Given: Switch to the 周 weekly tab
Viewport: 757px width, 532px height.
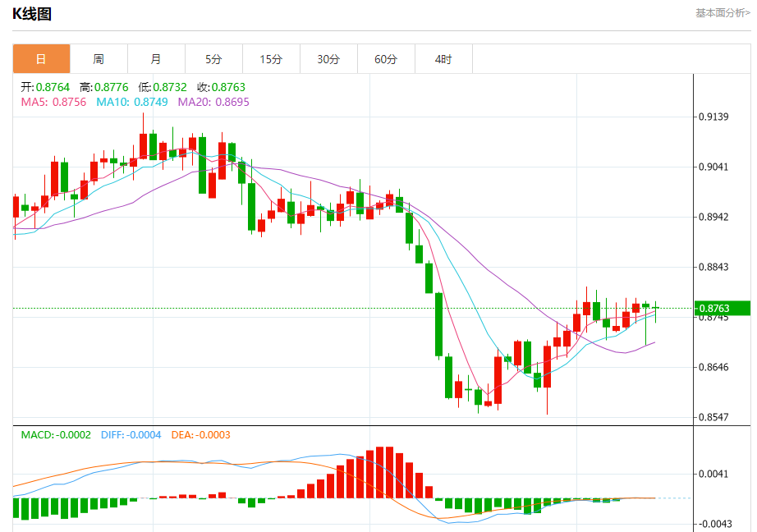Looking at the screenshot, I should pyautogui.click(x=99, y=59).
